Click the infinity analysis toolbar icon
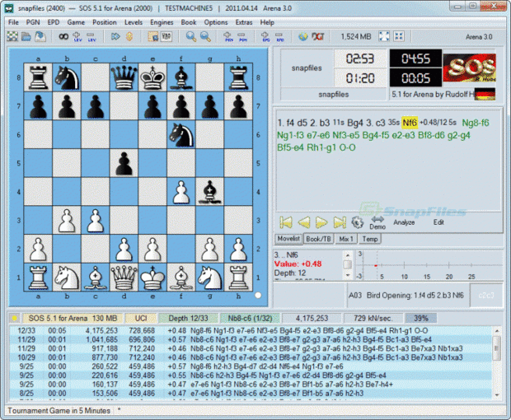 coord(63,36)
